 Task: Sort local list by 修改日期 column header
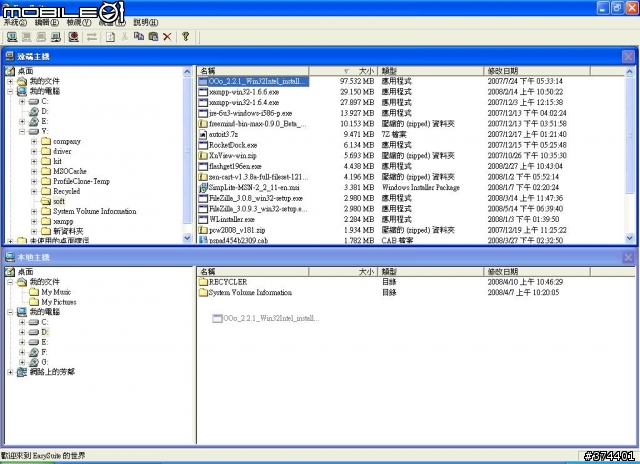537,272
